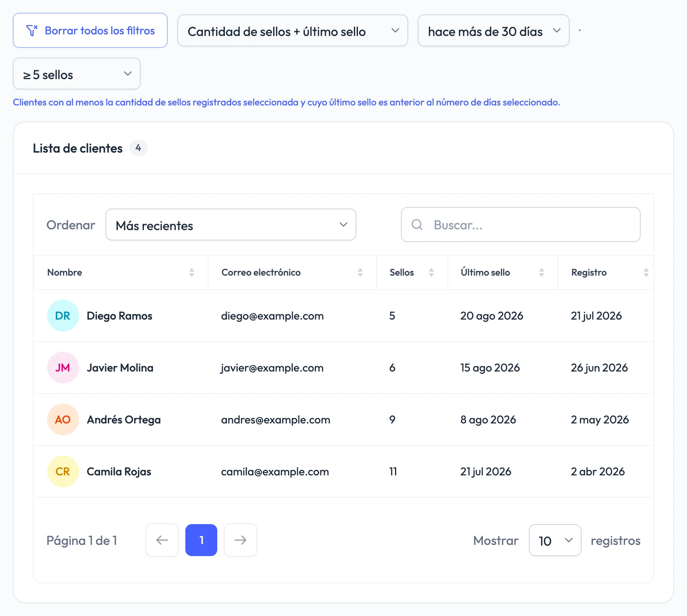Click the Buscar search field

tap(521, 225)
